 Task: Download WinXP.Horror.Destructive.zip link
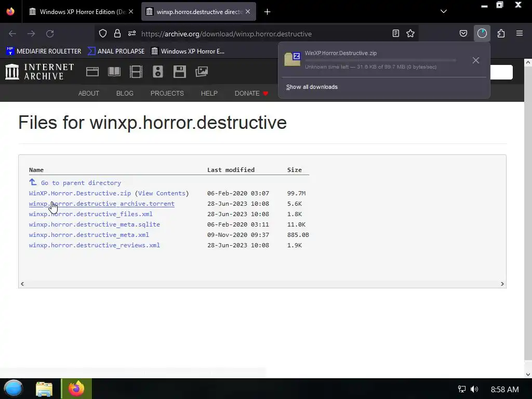(79, 193)
